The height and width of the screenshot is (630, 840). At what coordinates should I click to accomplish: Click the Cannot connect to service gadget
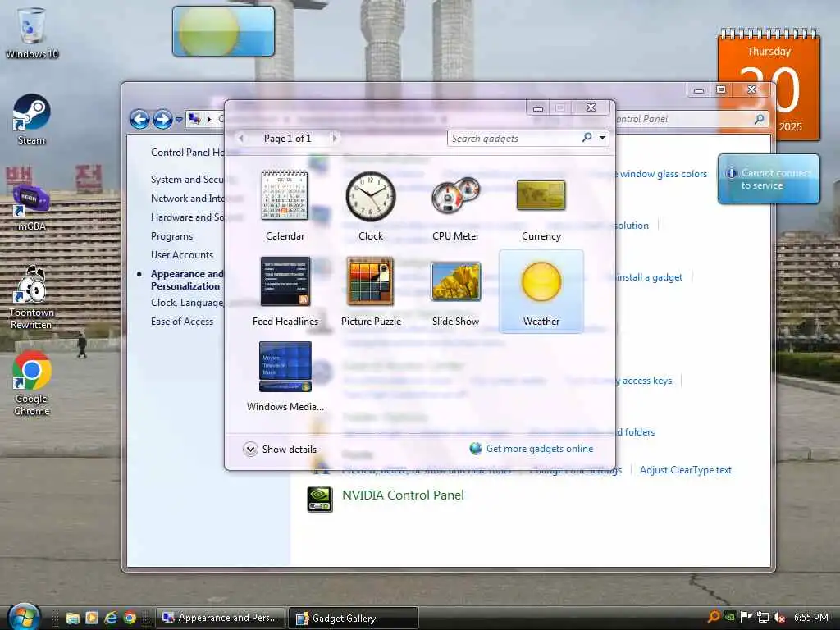[x=768, y=179]
